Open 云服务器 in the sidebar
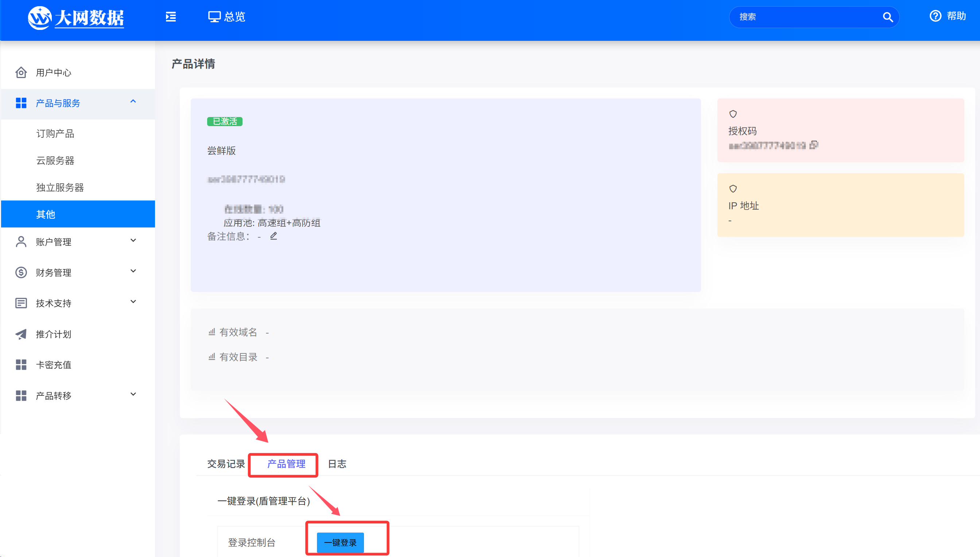This screenshot has width=980, height=557. pyautogui.click(x=55, y=161)
